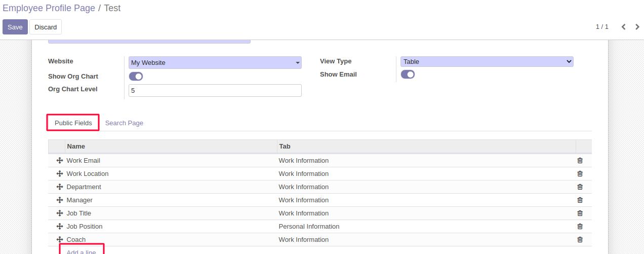Switch to the Search Page tab

(x=124, y=123)
